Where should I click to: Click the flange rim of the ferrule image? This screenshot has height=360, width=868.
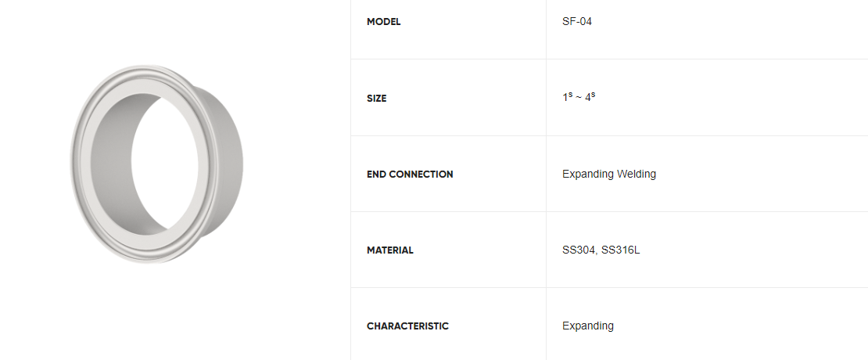pos(84,164)
